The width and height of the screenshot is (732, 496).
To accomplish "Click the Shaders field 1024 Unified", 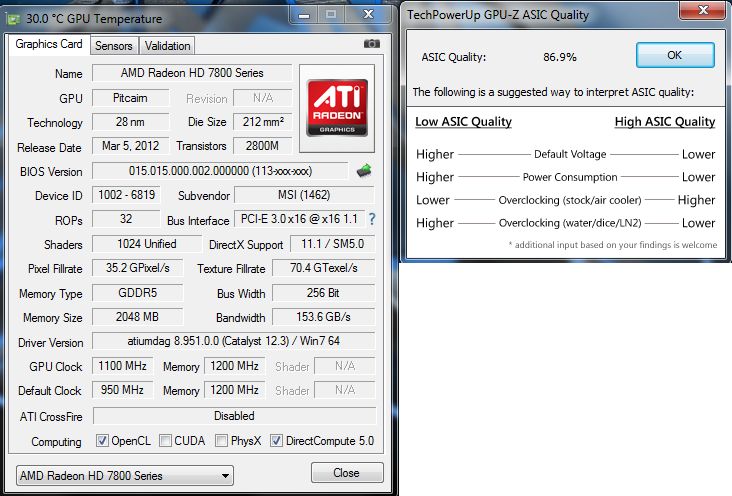I will click(x=147, y=244).
